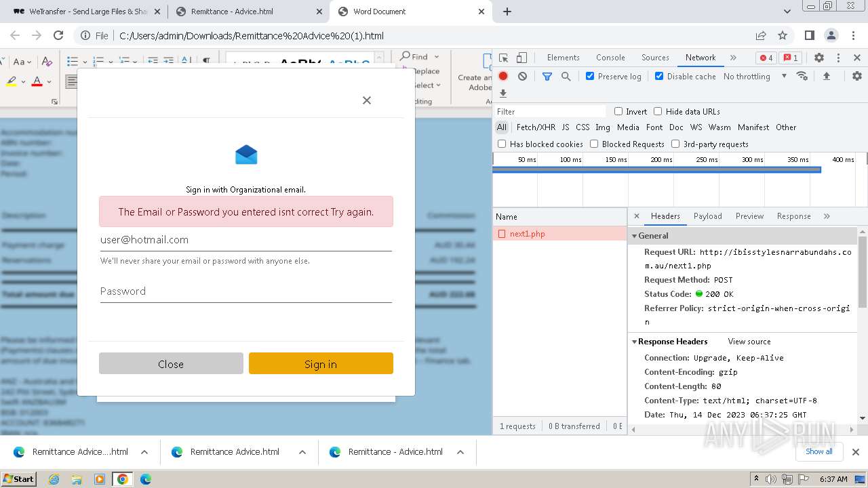The height and width of the screenshot is (488, 868).
Task: Open the 1 issue counter
Action: pos(789,58)
